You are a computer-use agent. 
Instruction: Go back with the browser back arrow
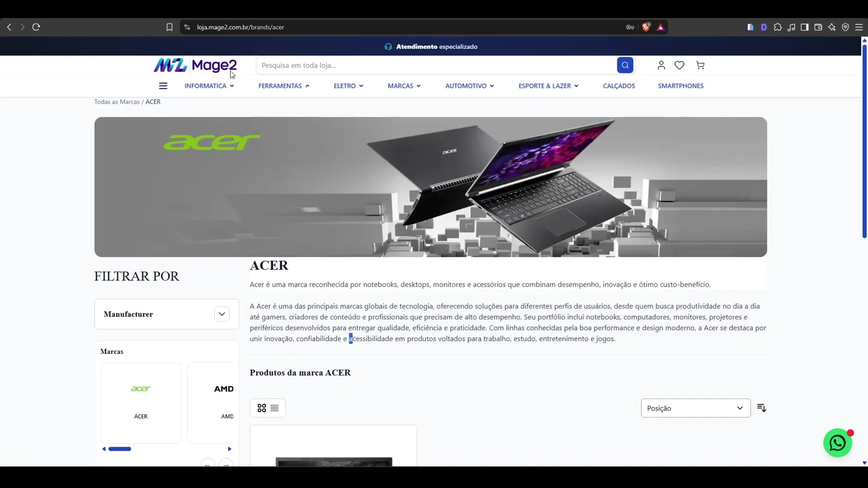point(9,27)
